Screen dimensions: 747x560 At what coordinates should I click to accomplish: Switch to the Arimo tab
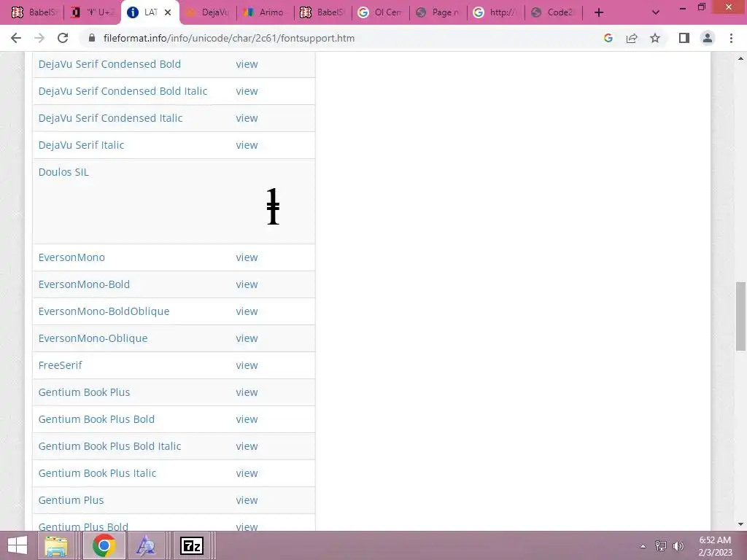[x=266, y=12]
